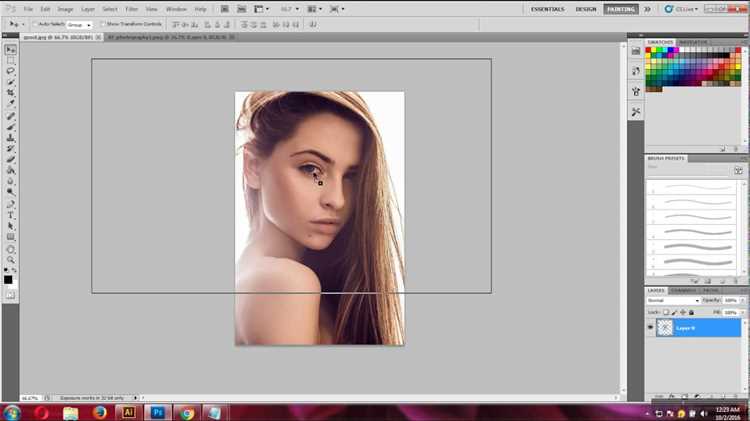Viewport: 750px width, 421px height.
Task: Open the Filter menu
Action: (132, 9)
